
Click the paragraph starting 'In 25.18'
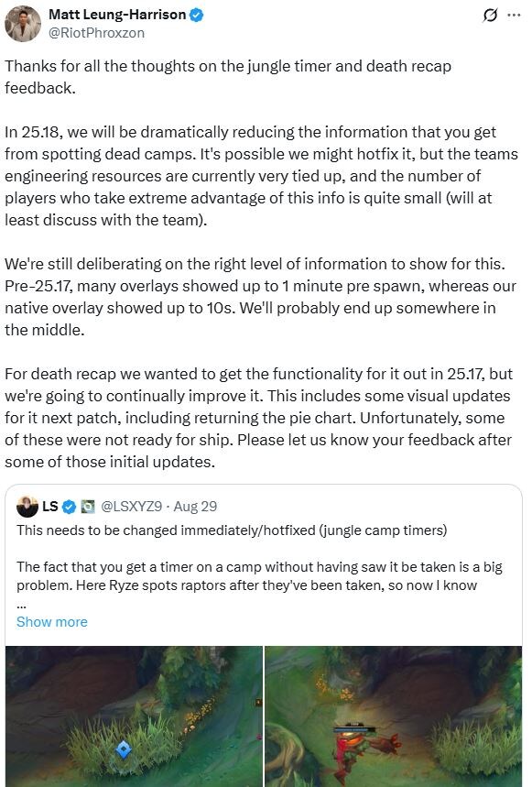tap(261, 176)
